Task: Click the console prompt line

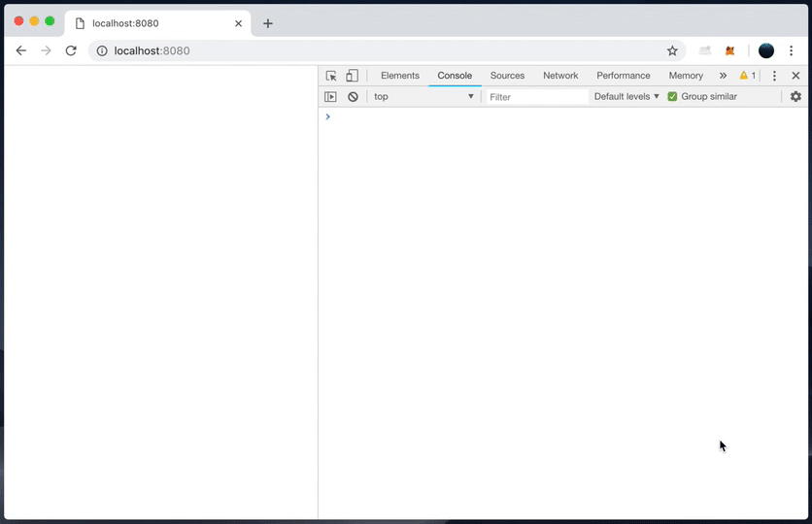Action: 563,116
